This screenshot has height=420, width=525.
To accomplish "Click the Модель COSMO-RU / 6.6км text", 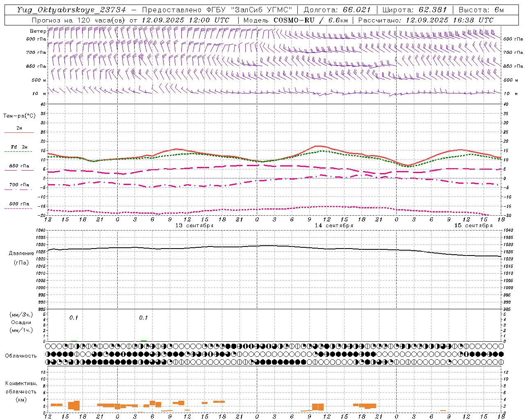I will (295, 20).
